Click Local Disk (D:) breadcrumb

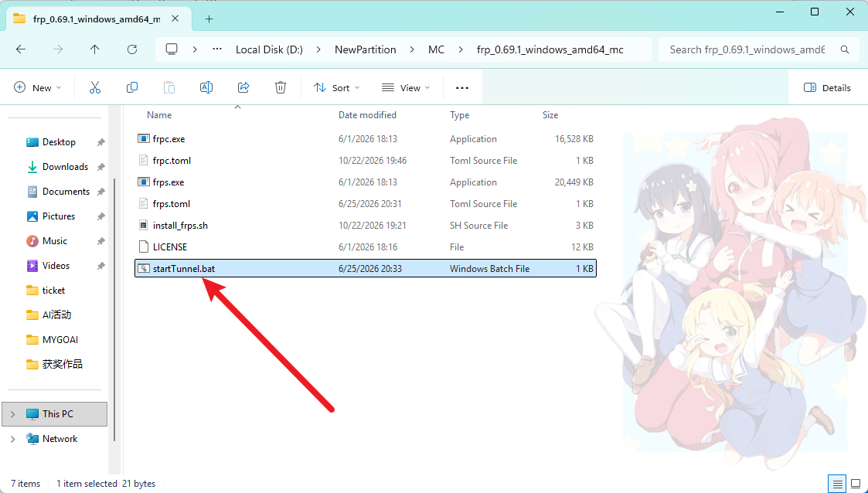click(x=269, y=49)
